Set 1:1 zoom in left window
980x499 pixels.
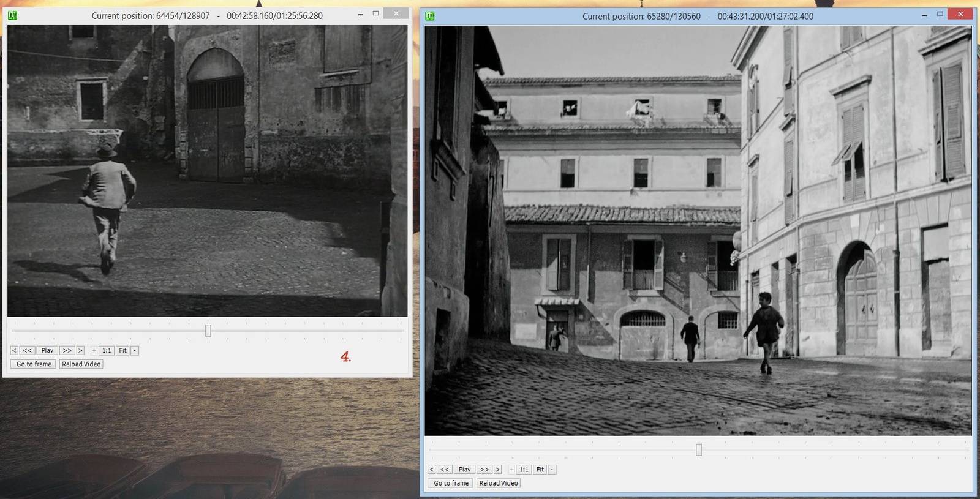107,350
